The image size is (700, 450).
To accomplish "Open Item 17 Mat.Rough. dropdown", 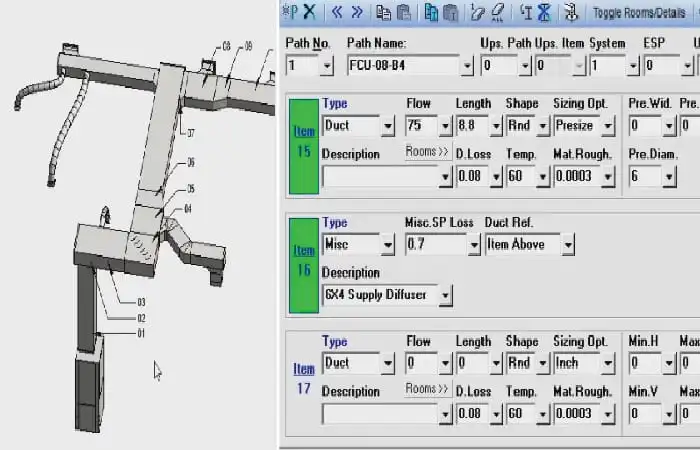I will coord(608,415).
